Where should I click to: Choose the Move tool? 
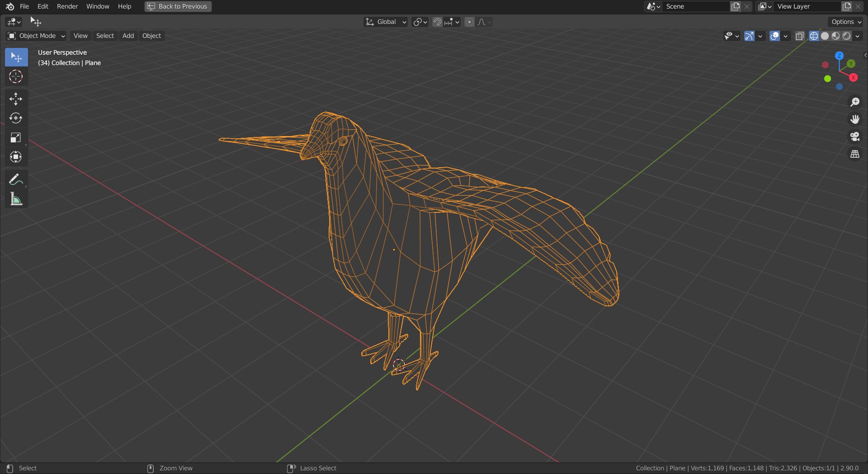click(x=16, y=99)
